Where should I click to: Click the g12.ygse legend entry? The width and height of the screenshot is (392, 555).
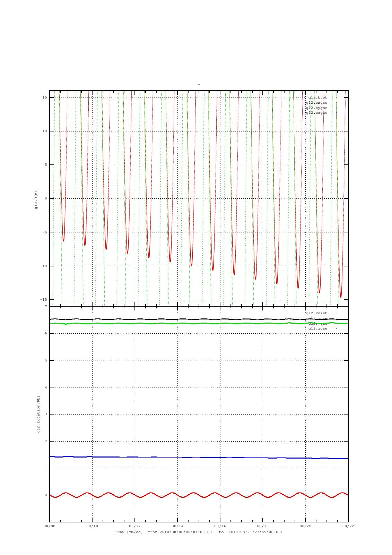(x=318, y=323)
